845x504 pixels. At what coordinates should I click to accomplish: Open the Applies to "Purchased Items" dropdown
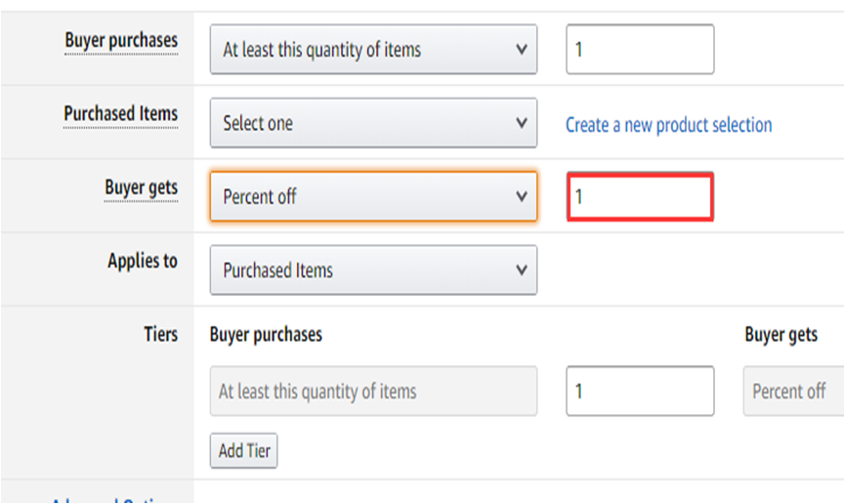point(373,271)
